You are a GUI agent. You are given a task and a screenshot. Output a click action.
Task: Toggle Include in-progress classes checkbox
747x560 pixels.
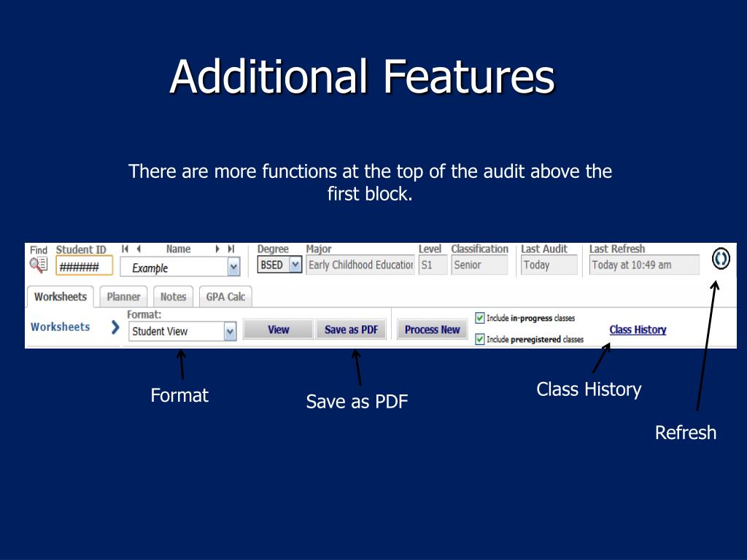click(x=480, y=318)
